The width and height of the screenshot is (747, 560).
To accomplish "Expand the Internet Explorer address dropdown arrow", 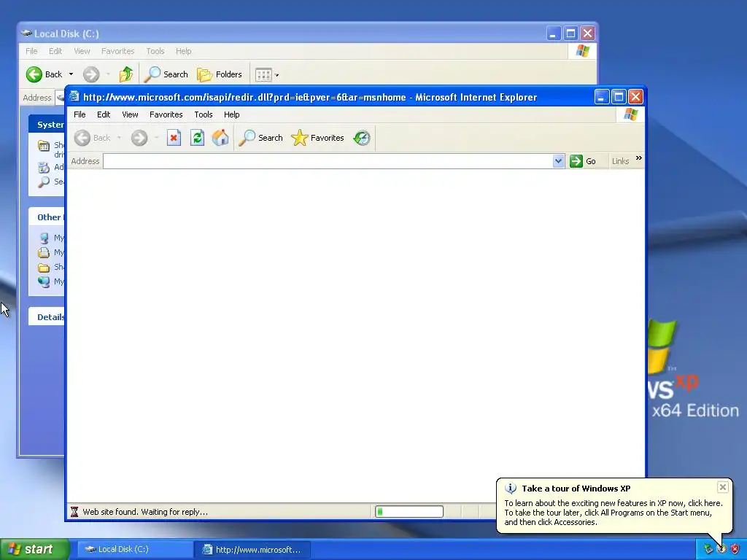I will tap(558, 161).
